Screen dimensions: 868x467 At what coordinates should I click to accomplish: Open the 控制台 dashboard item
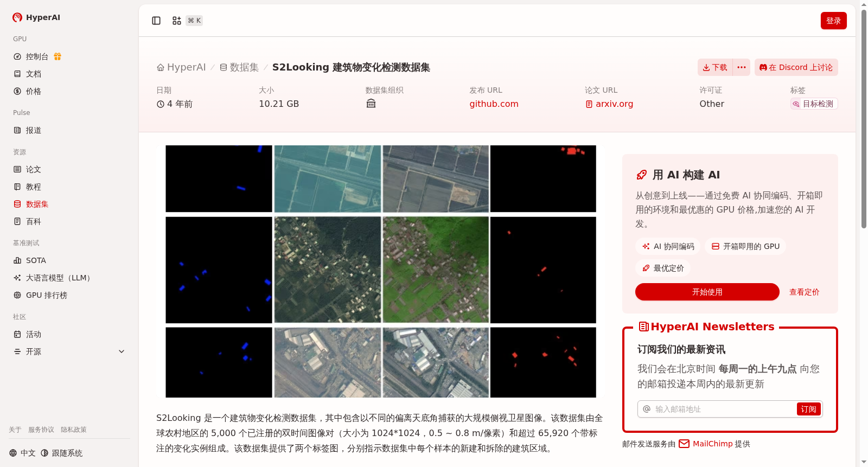[x=37, y=56]
